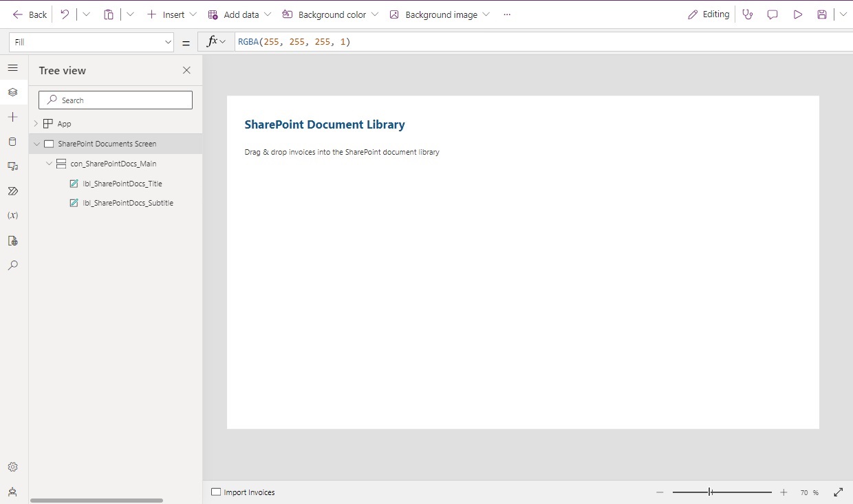Open the Fill property dropdown
Image resolution: width=853 pixels, height=504 pixels.
tap(91, 42)
